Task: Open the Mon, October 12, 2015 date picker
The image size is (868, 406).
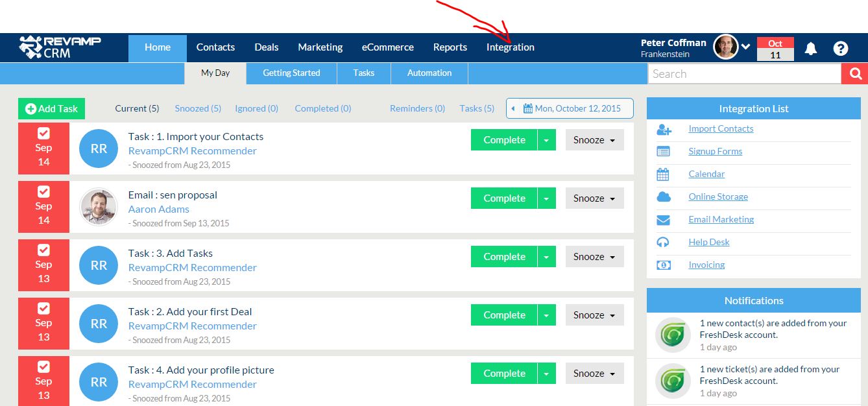Action: (570, 108)
